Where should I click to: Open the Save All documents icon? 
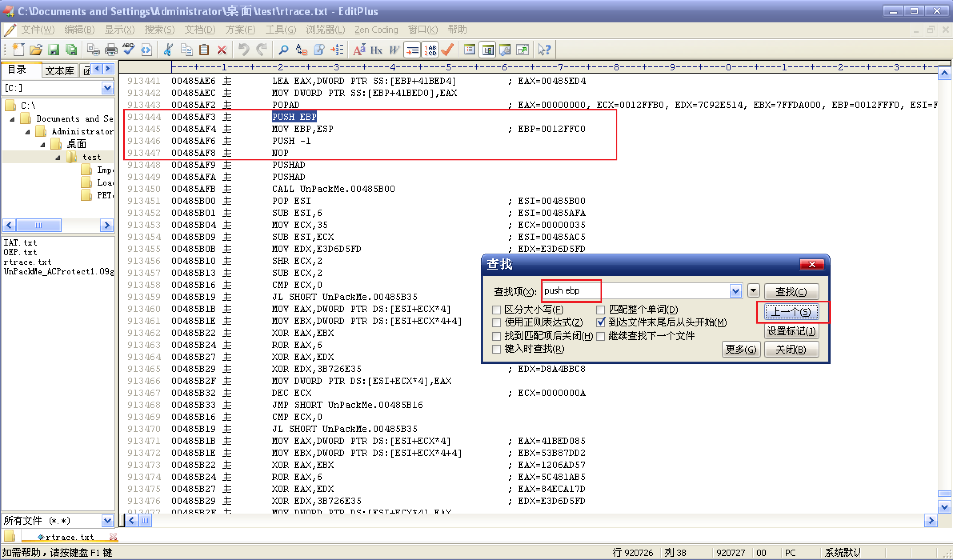pos(72,50)
